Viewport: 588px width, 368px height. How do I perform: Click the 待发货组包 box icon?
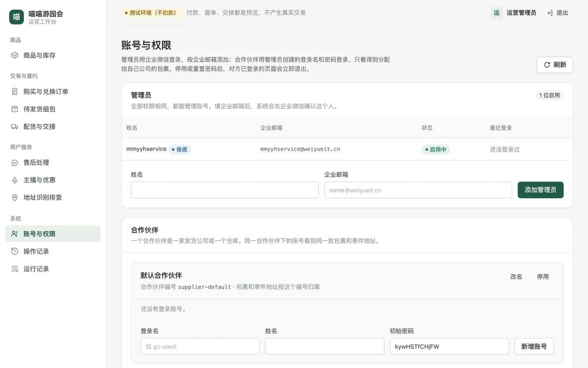point(15,109)
